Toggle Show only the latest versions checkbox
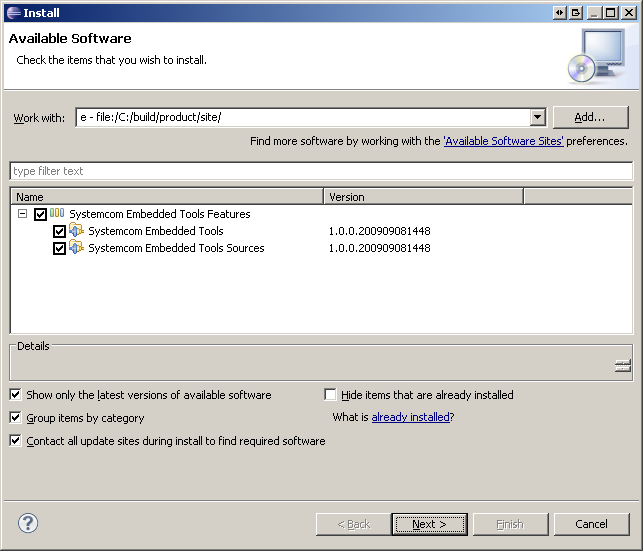Screen dimensions: 643x551 coord(15,395)
